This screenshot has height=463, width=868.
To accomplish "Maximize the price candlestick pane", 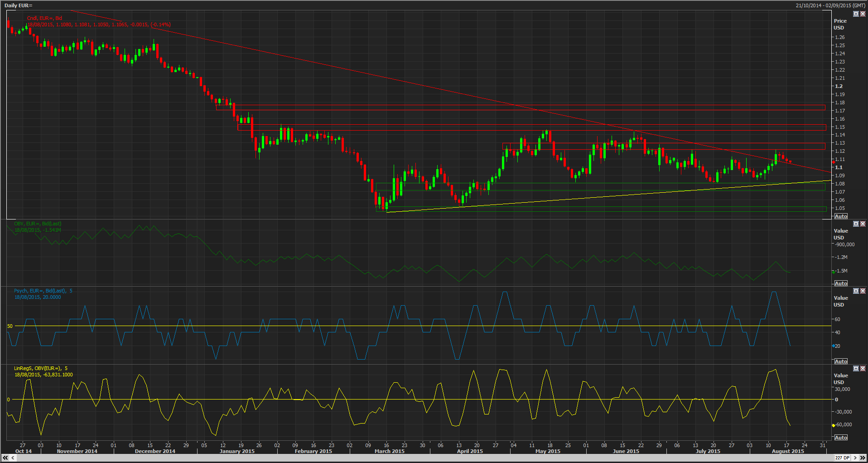I will click(x=856, y=14).
